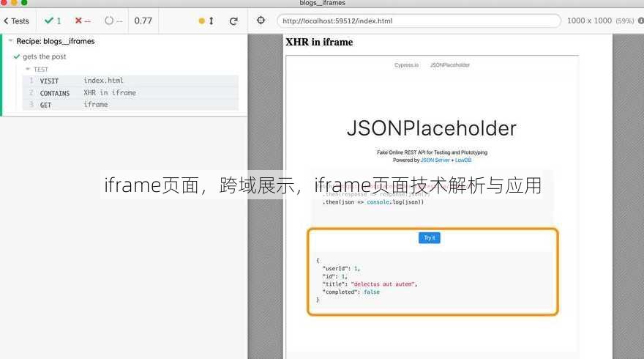Select the VISIT index.html command
This screenshot has width=644, height=359.
click(x=130, y=81)
